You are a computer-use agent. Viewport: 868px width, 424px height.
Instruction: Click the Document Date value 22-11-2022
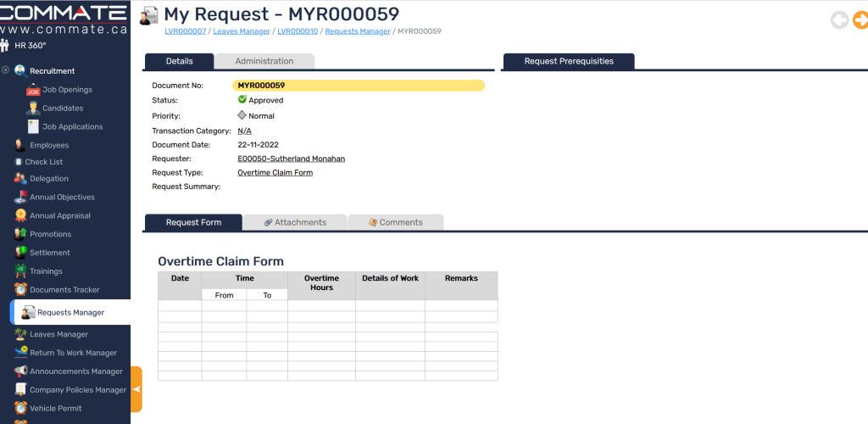(x=258, y=145)
